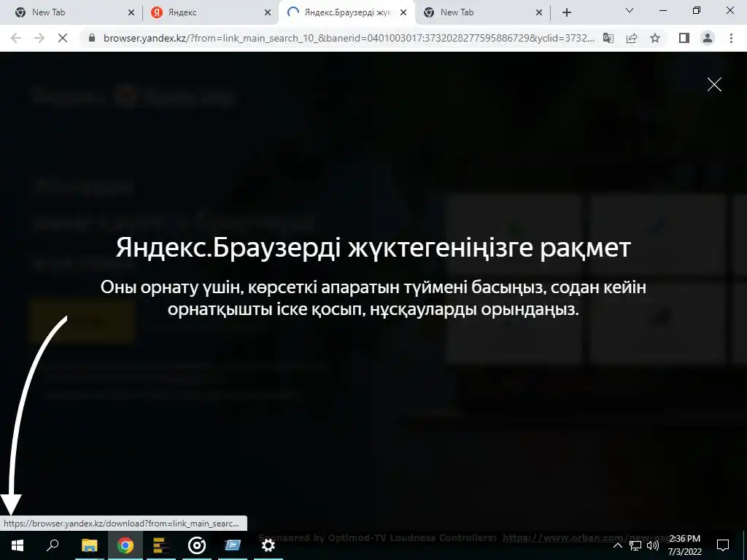Expand the tab search chevron
The height and width of the screenshot is (560, 747).
click(630, 10)
